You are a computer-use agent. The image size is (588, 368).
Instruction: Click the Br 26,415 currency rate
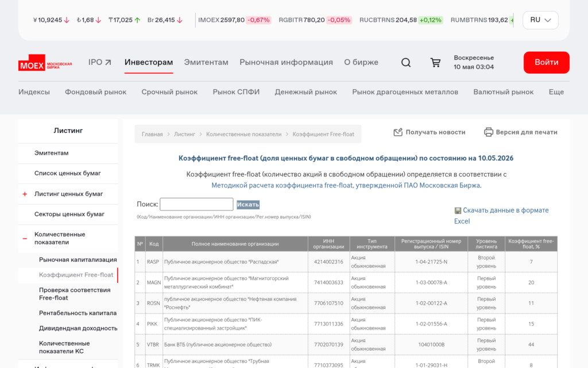pyautogui.click(x=165, y=20)
